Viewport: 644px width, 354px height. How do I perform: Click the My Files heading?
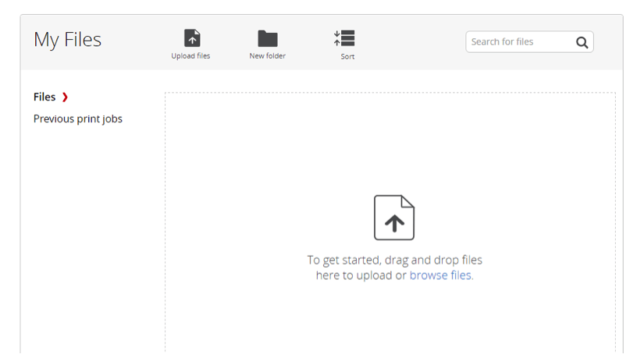[x=67, y=41]
